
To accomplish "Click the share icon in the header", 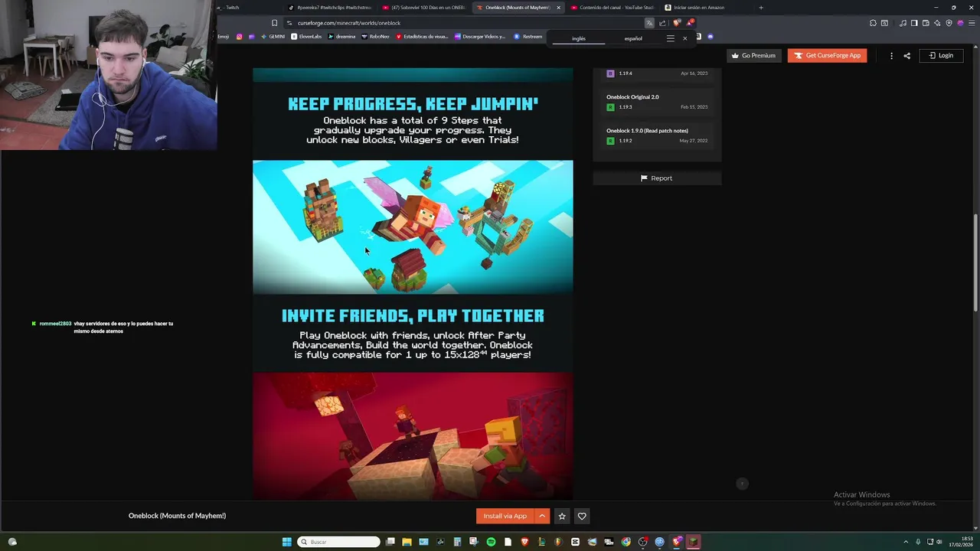I will (906, 55).
